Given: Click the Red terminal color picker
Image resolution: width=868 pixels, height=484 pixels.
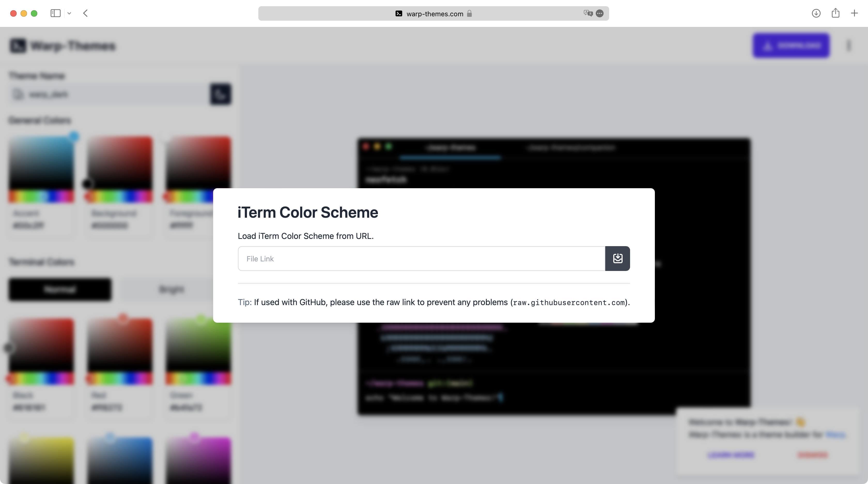Looking at the screenshot, I should (120, 345).
